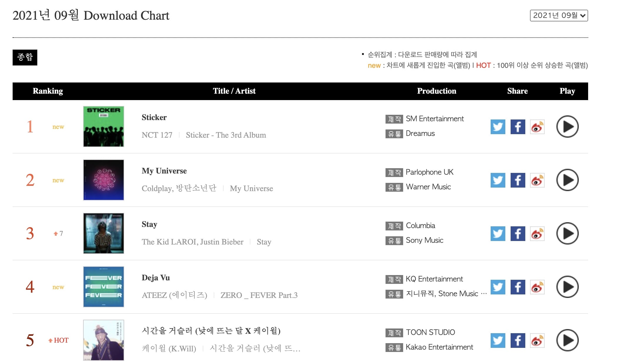The image size is (631, 364).
Task: Share Stay on Twitter
Action: click(x=498, y=234)
